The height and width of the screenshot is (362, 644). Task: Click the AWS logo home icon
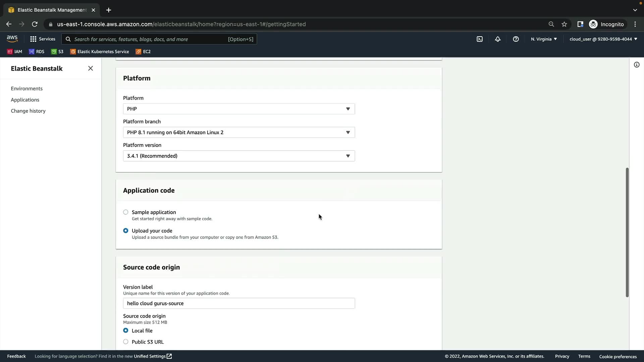pyautogui.click(x=12, y=39)
